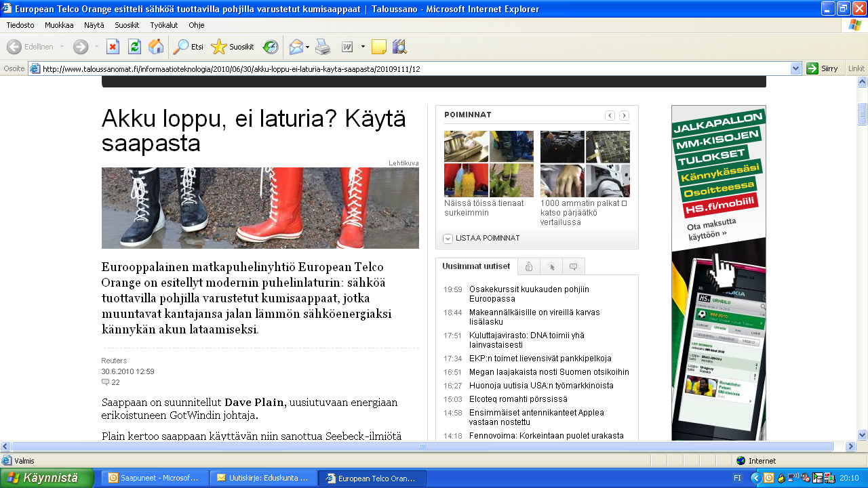Select the Uusimmat uutiset tab
This screenshot has height=488, width=868.
click(476, 266)
